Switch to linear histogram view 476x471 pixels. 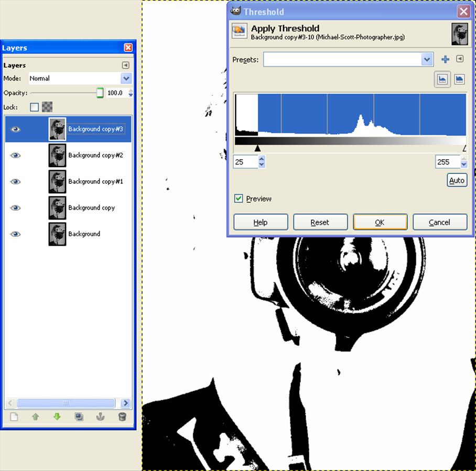442,80
